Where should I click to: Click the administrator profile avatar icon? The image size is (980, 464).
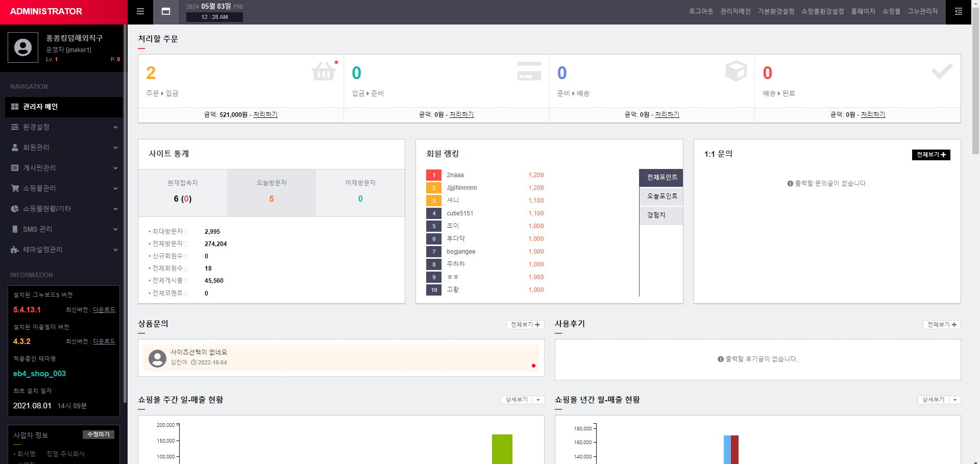(x=23, y=47)
